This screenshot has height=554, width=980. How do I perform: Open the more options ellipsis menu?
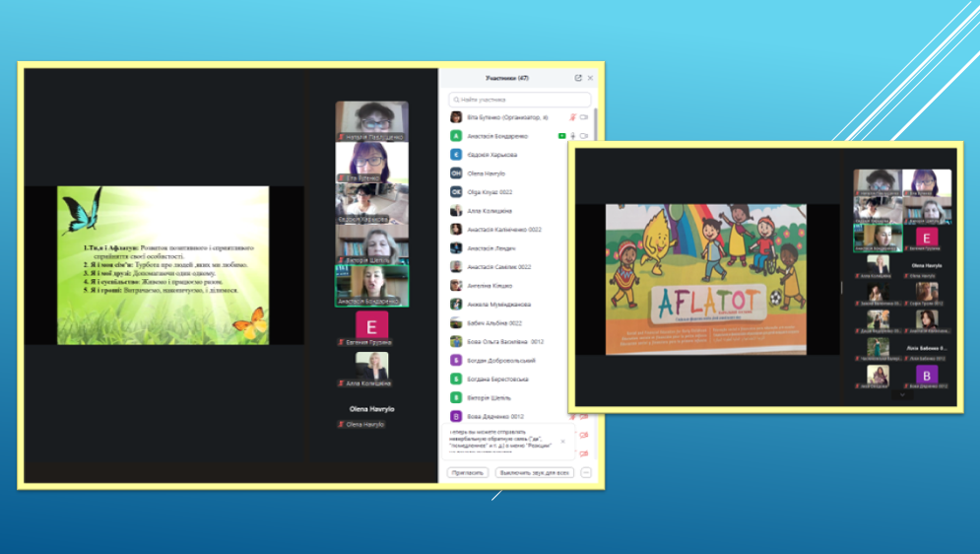point(586,473)
